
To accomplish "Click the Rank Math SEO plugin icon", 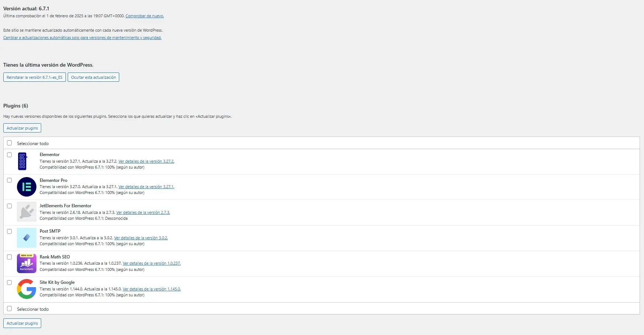I will (x=26, y=263).
